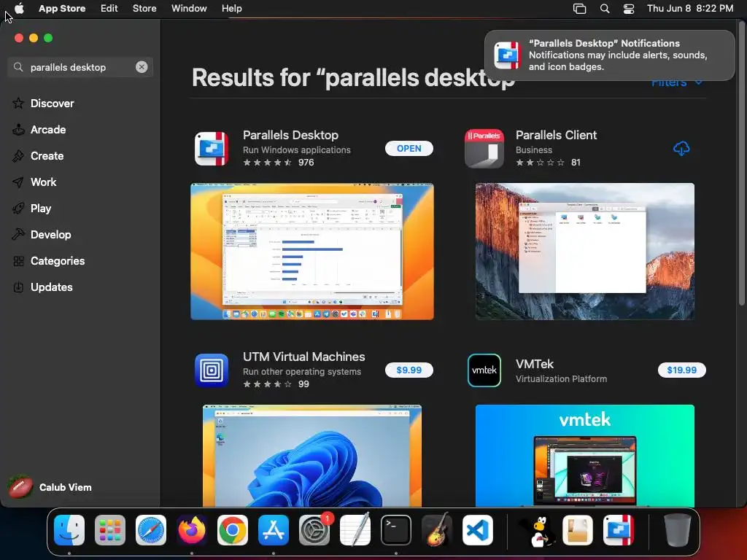Open the penguin app in the Dock
This screenshot has width=747, height=560.
click(x=538, y=531)
